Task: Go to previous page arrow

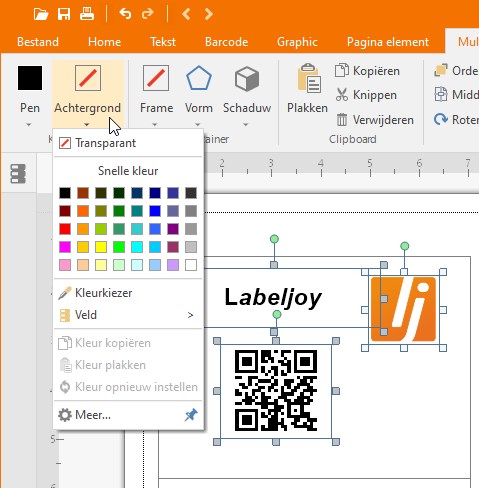Action: pyautogui.click(x=186, y=14)
